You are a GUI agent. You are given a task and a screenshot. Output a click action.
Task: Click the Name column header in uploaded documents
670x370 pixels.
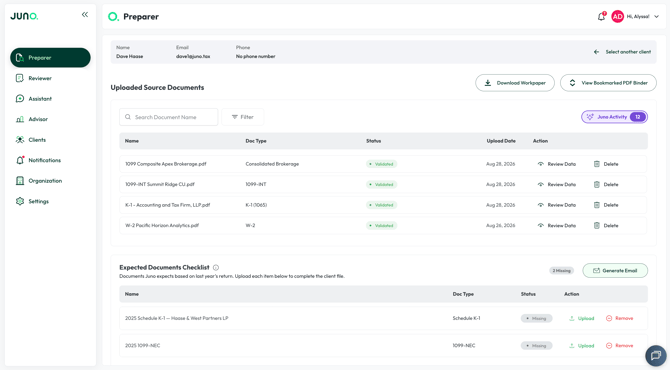(132, 141)
